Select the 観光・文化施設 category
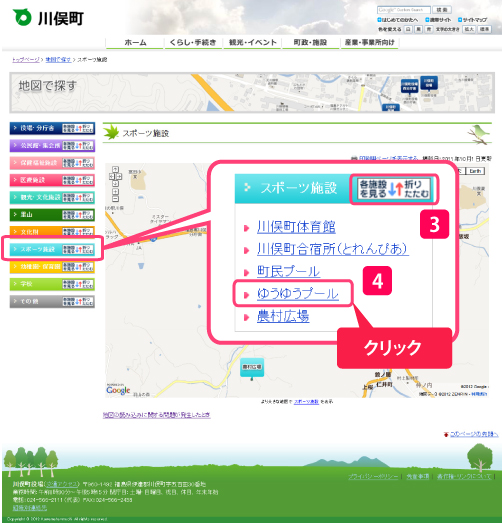 (36, 197)
